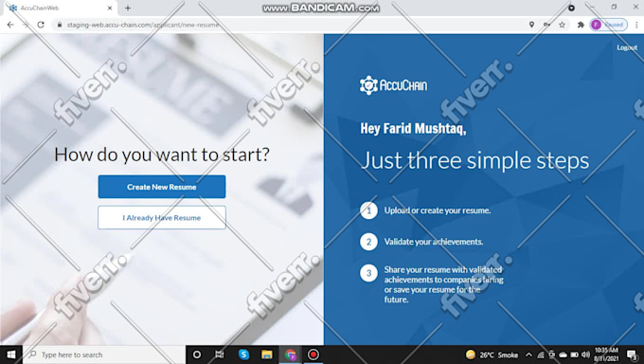Click 'Validate your achievements.' text
Viewport: 644px width, 364px height.
click(434, 242)
